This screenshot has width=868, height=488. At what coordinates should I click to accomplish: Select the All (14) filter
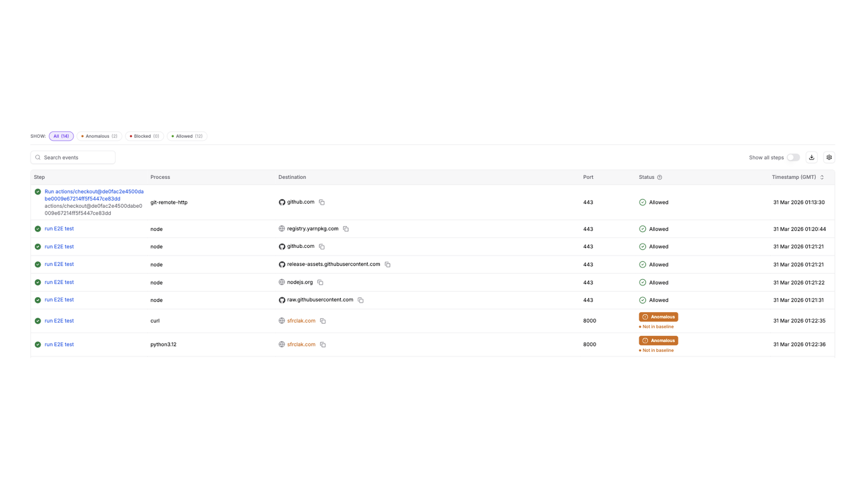[61, 136]
